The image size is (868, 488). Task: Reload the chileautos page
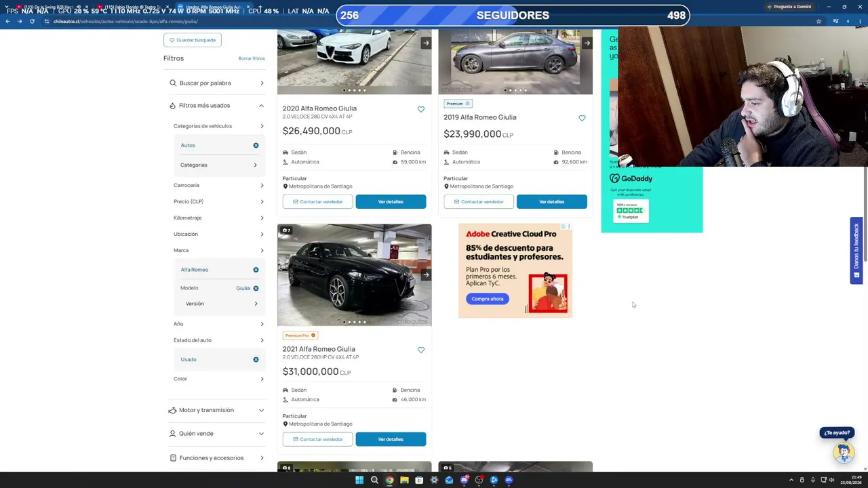point(32,21)
